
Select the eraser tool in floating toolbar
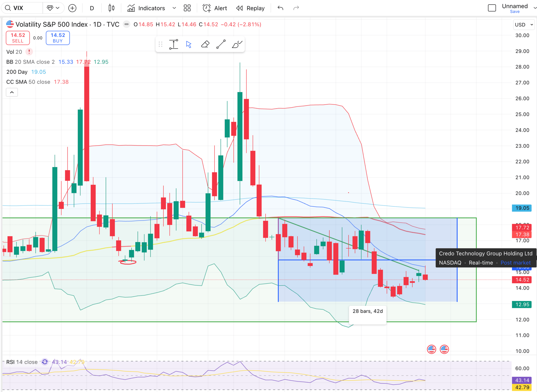[x=205, y=44]
